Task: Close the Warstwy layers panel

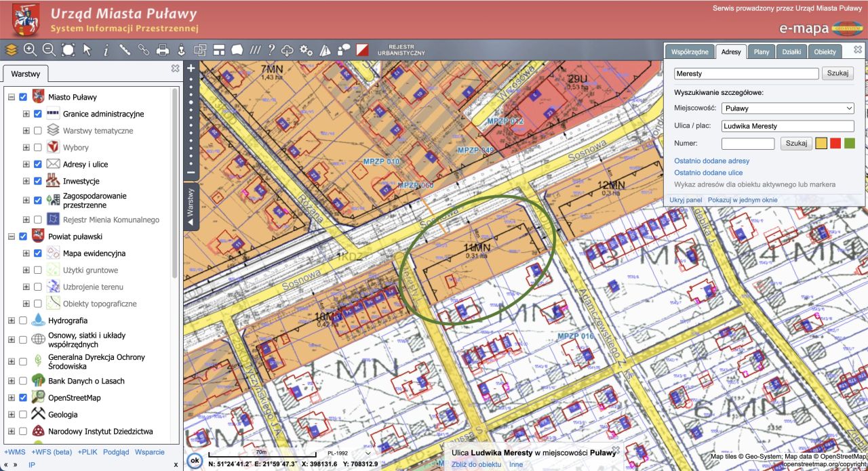Action: pyautogui.click(x=175, y=68)
